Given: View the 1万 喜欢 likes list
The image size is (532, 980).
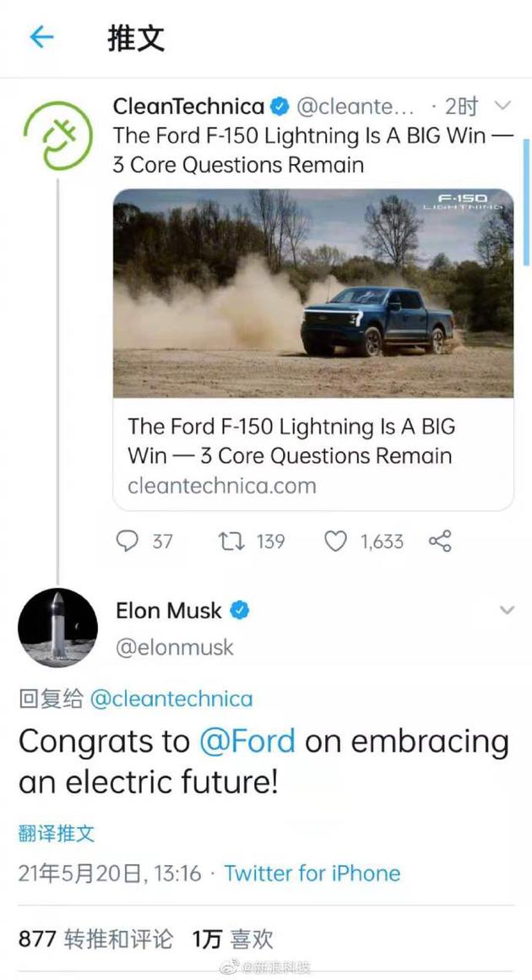Looking at the screenshot, I should (232, 939).
